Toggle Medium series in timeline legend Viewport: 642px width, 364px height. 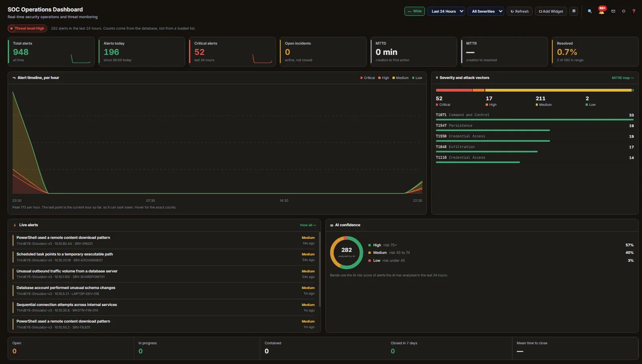tap(400, 78)
